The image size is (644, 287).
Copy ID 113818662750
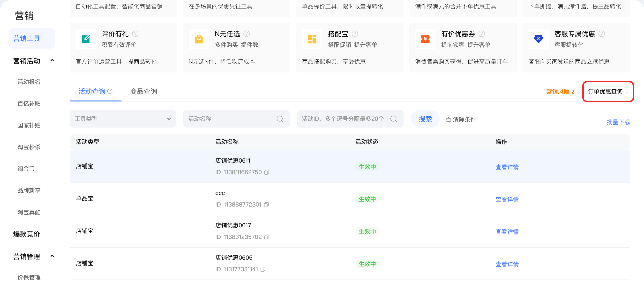point(267,172)
